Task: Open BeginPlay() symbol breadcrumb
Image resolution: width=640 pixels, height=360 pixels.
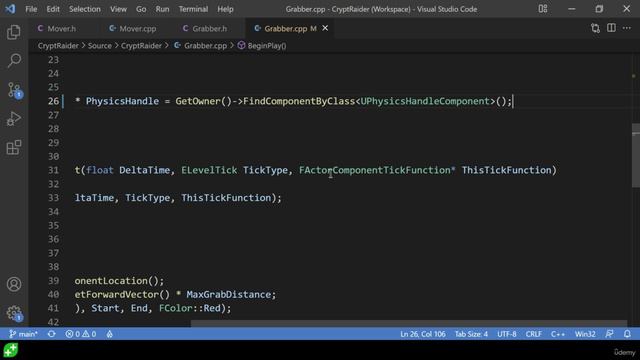Action: pyautogui.click(x=267, y=46)
